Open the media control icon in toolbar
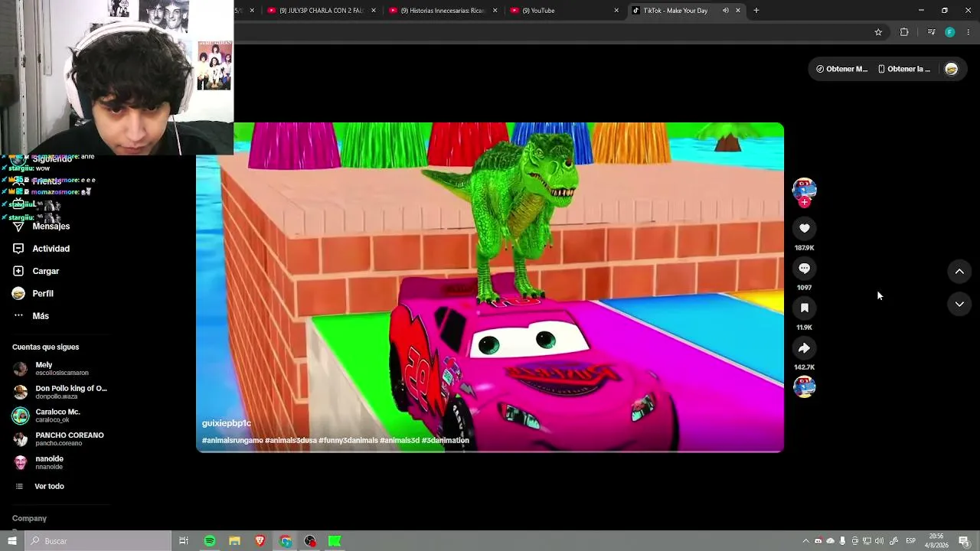Image resolution: width=980 pixels, height=551 pixels. pyautogui.click(x=931, y=32)
